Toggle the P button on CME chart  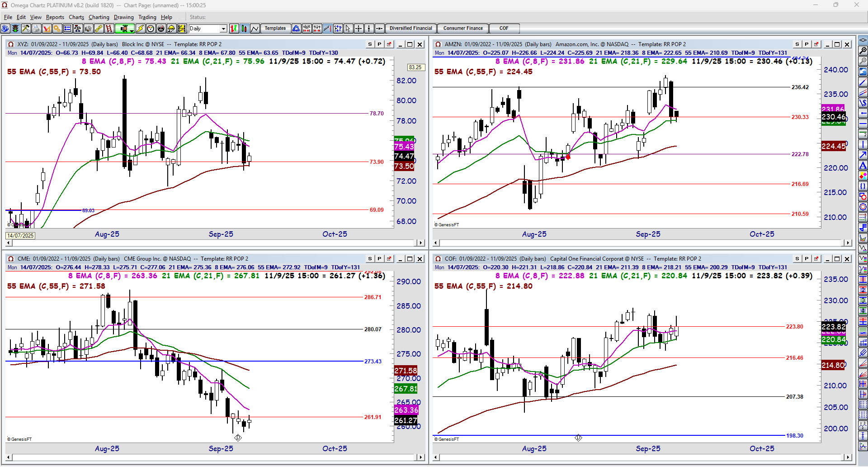(x=379, y=259)
